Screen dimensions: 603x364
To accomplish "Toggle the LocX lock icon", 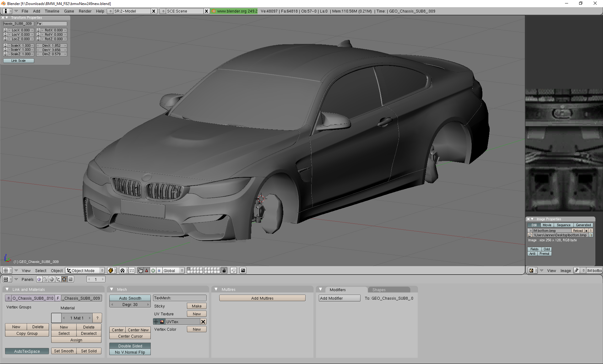I will click(x=5, y=30).
